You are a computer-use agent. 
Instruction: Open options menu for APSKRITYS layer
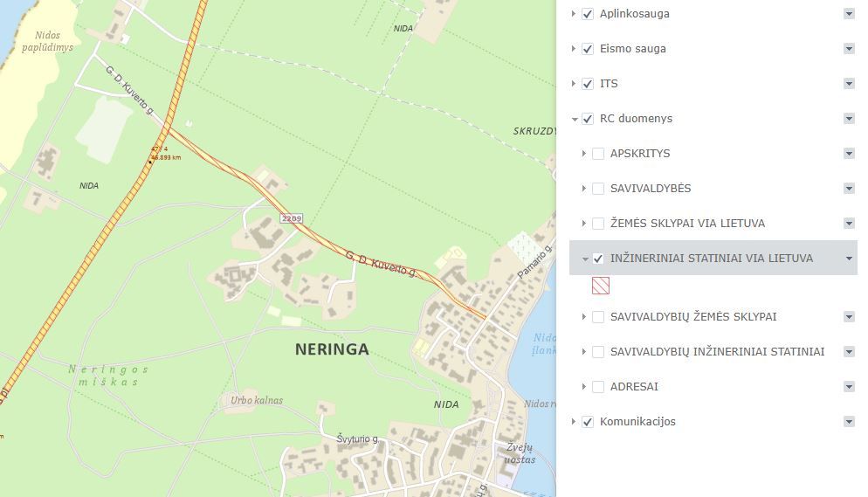(849, 154)
